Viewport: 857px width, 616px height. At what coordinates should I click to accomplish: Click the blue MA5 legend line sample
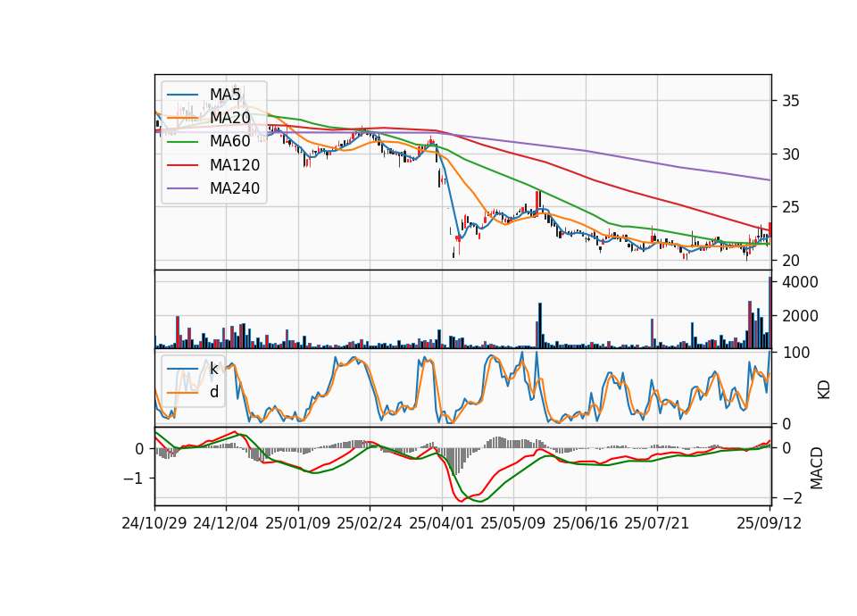click(x=182, y=95)
